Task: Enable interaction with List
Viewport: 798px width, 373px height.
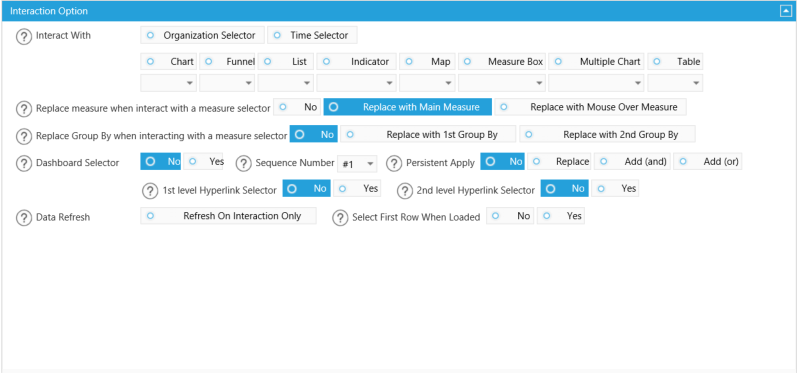Action: point(286,62)
